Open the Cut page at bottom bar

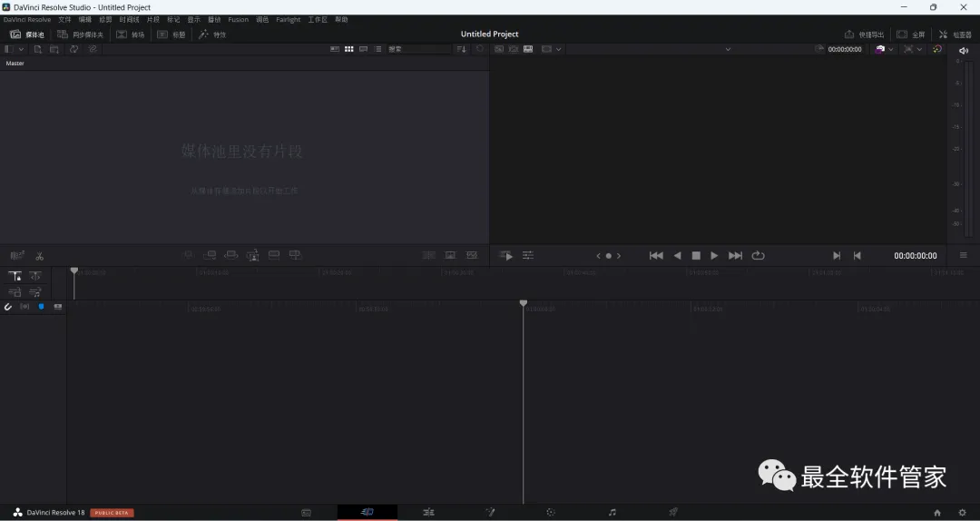tap(367, 512)
